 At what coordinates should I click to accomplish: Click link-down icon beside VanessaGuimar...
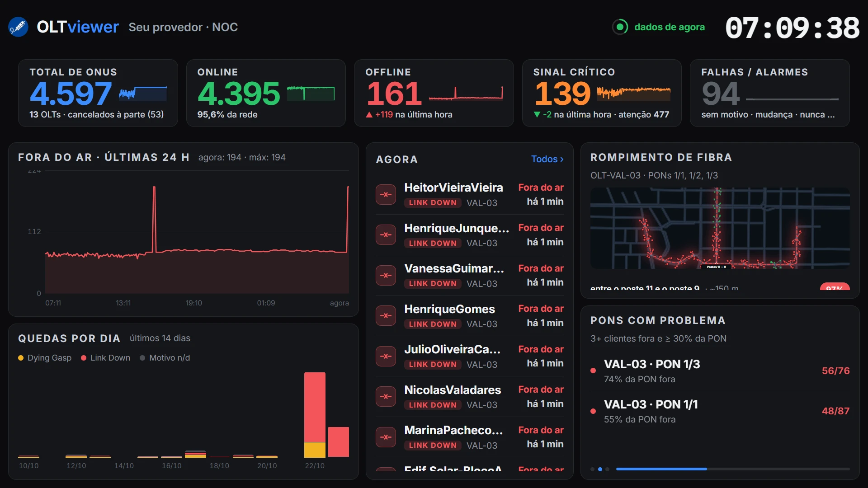(386, 276)
